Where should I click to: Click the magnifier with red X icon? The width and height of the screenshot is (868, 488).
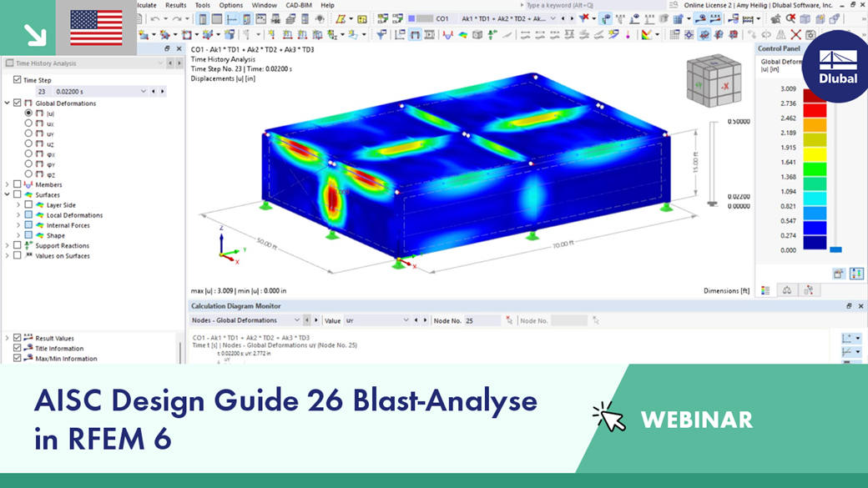pyautogui.click(x=790, y=19)
